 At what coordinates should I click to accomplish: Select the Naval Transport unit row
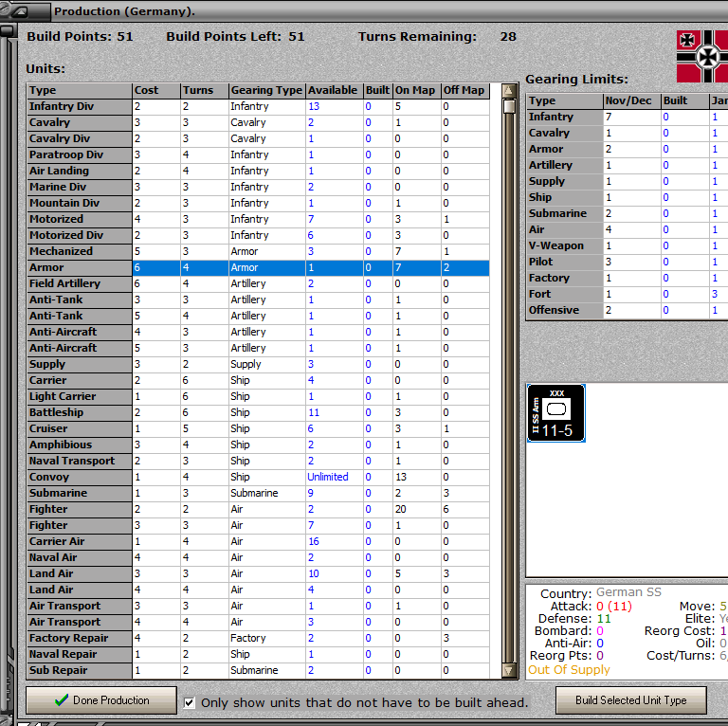point(258,461)
